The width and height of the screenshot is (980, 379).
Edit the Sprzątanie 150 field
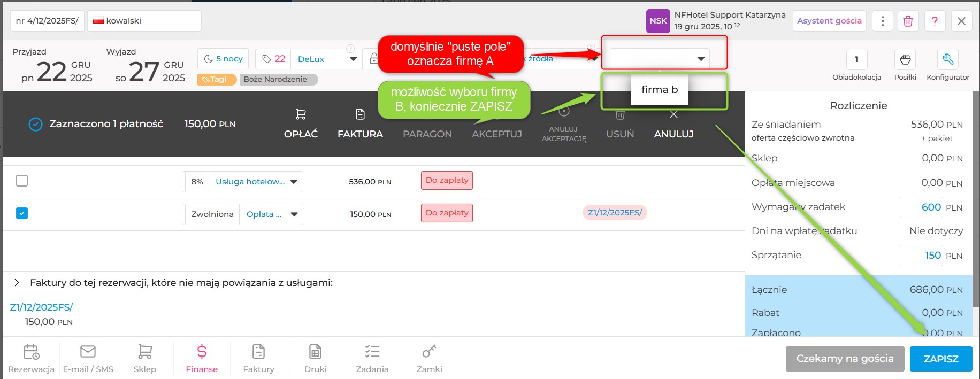click(920, 256)
